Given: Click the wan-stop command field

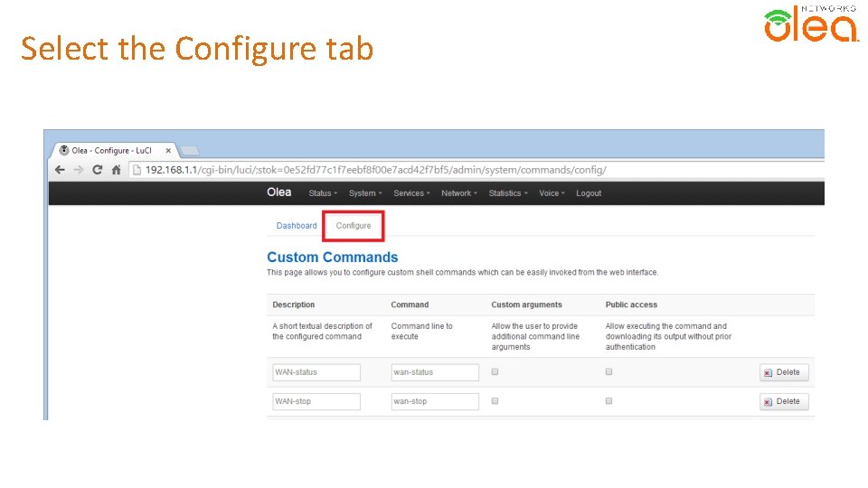Looking at the screenshot, I should click(x=435, y=401).
